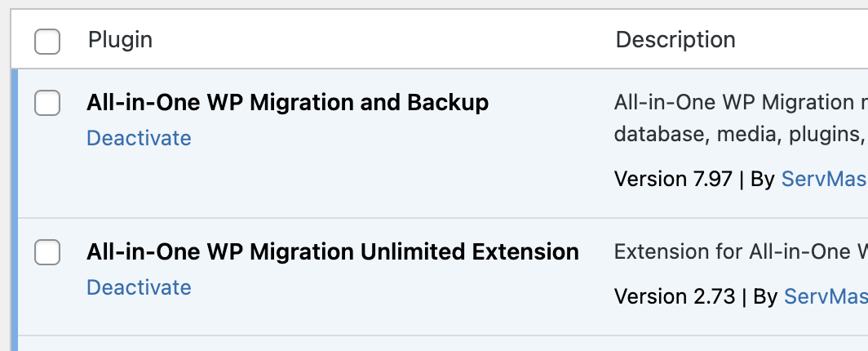Click the All-in-One WP Migration Unlimited Extension title
The width and height of the screenshot is (868, 351).
click(333, 251)
